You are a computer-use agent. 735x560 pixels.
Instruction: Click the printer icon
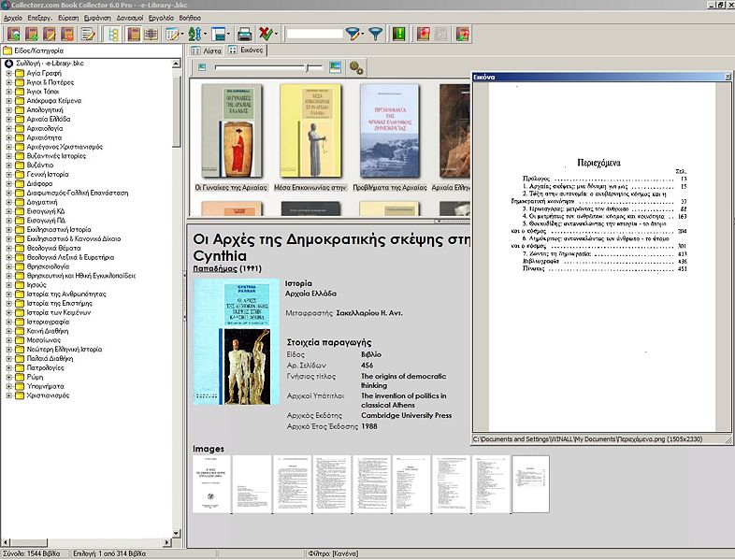[244, 35]
